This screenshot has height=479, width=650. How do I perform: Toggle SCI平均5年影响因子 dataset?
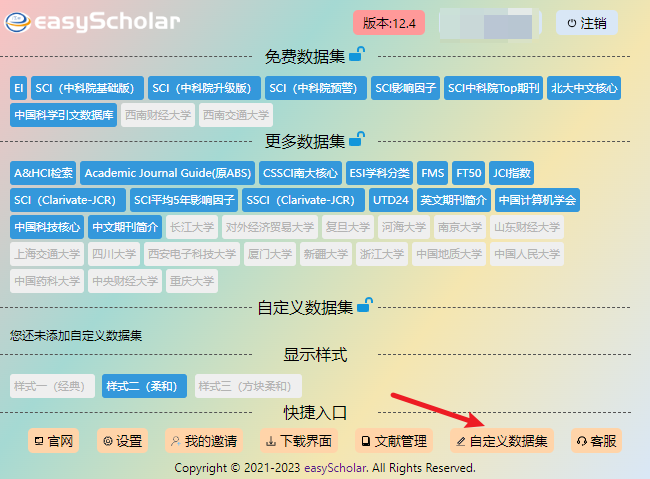pos(184,200)
